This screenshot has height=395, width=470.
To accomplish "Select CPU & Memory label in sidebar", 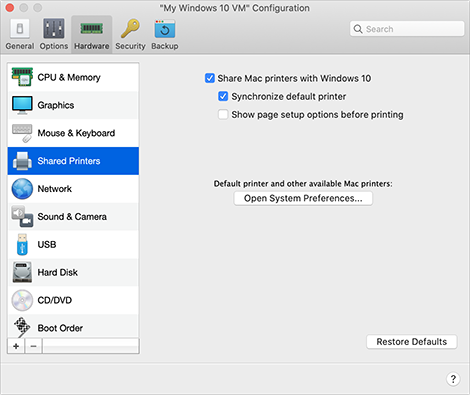I will 69,77.
